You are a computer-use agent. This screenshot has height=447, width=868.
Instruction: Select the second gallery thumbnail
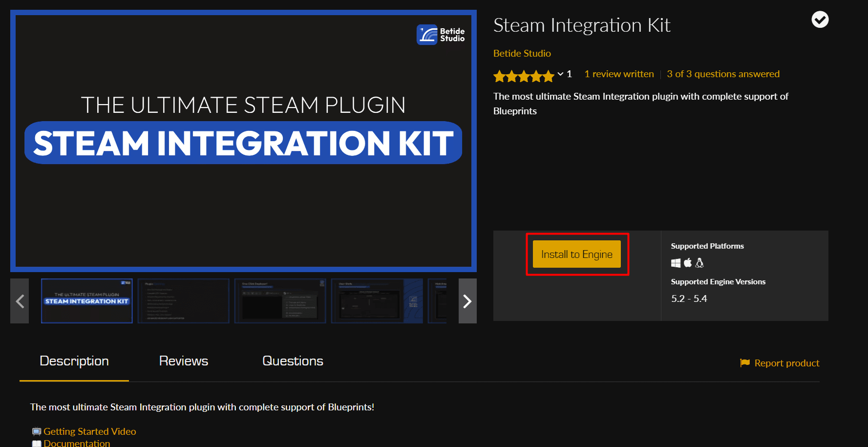click(x=184, y=301)
